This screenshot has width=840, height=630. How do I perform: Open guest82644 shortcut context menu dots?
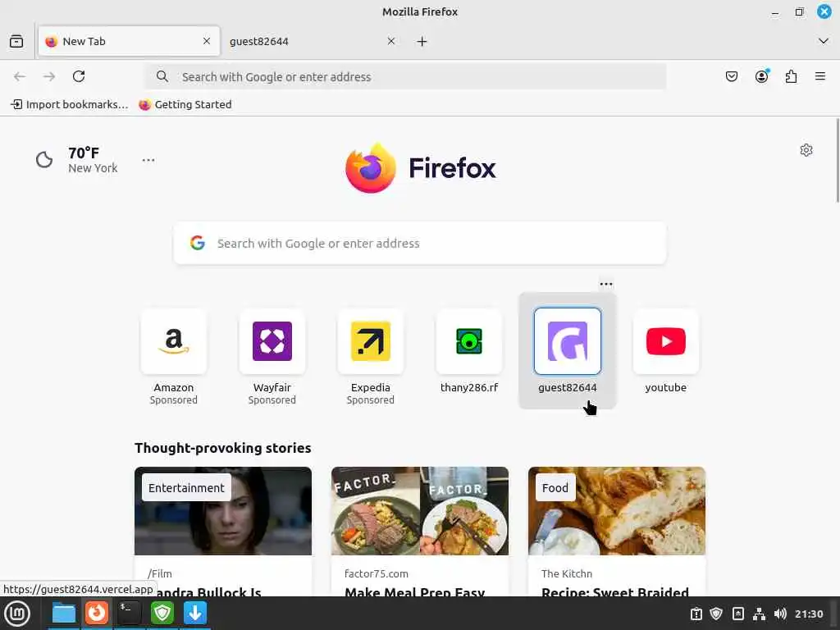coord(606,284)
